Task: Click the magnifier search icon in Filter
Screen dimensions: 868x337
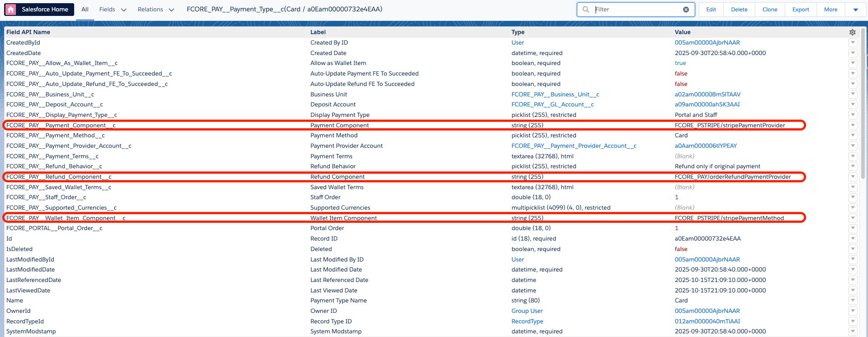Action: click(586, 10)
